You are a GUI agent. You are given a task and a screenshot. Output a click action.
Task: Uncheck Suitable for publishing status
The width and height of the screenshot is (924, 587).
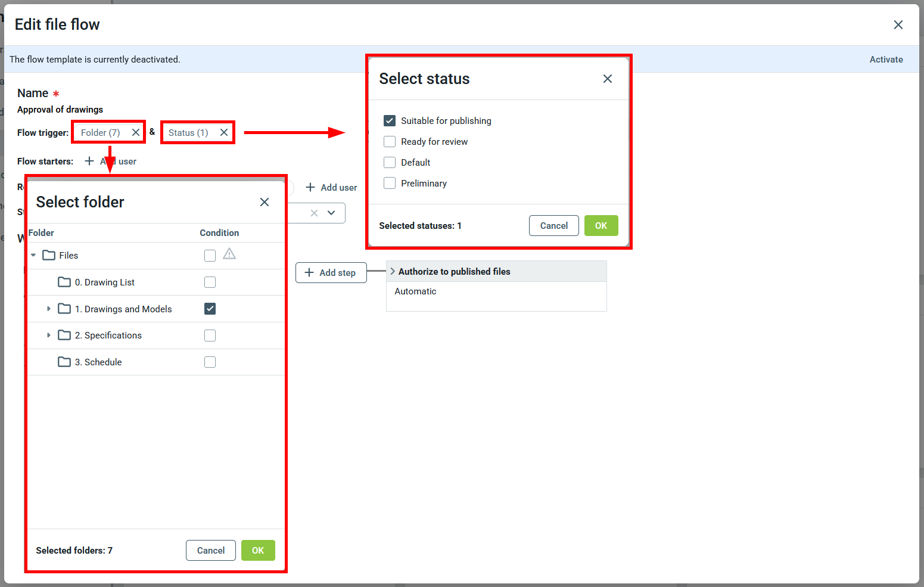(x=390, y=120)
